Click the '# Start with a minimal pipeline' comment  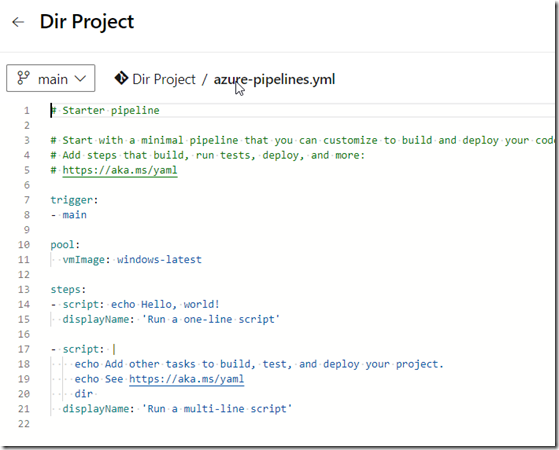pyautogui.click(x=302, y=140)
